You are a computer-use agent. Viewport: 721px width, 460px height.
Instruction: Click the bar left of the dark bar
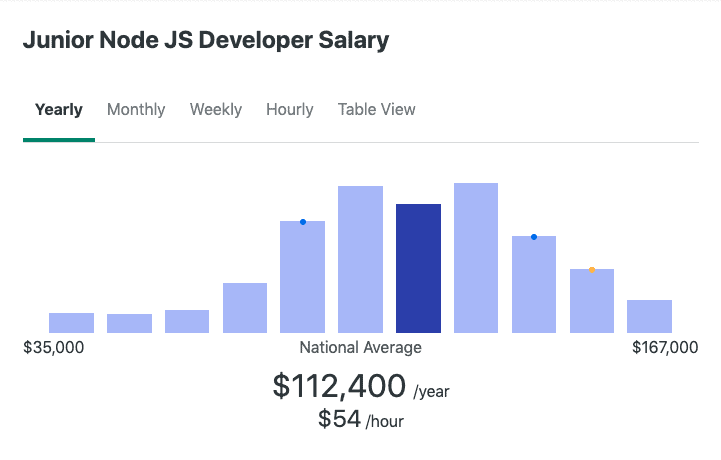pyautogui.click(x=361, y=260)
